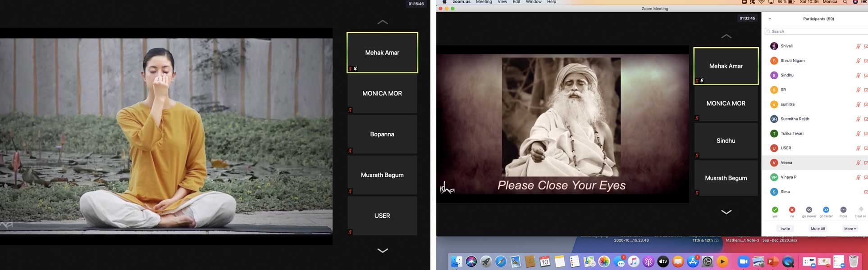The height and width of the screenshot is (270, 868).
Task: Open Books from the Dock
Action: click(x=678, y=261)
